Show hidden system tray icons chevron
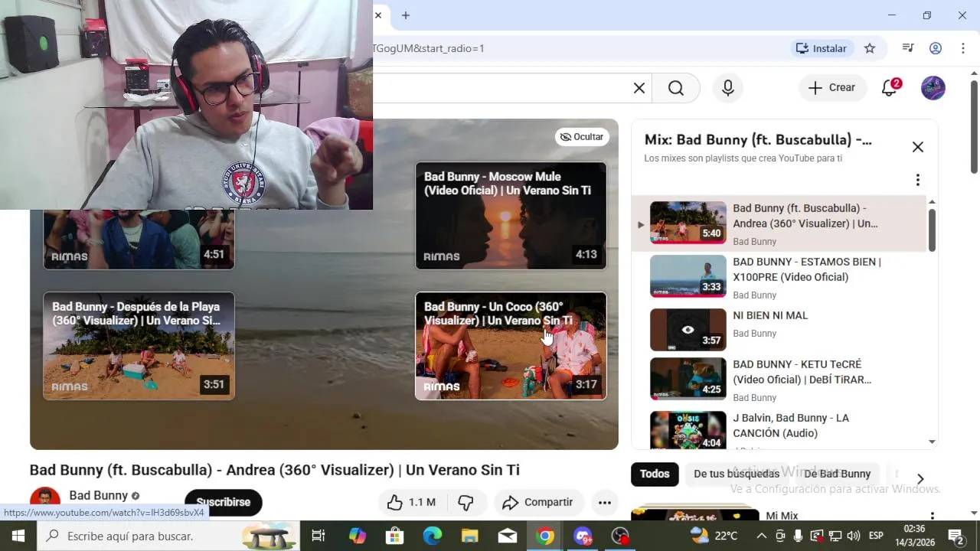This screenshot has width=980, height=551. point(761,536)
